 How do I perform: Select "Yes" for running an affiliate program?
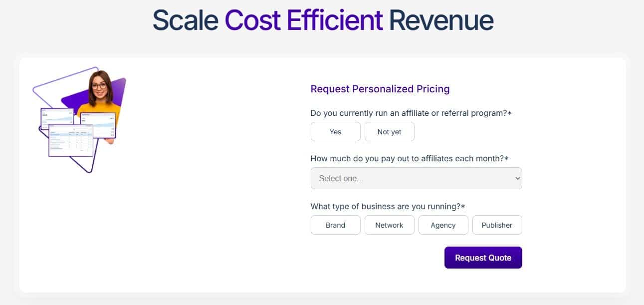[335, 131]
